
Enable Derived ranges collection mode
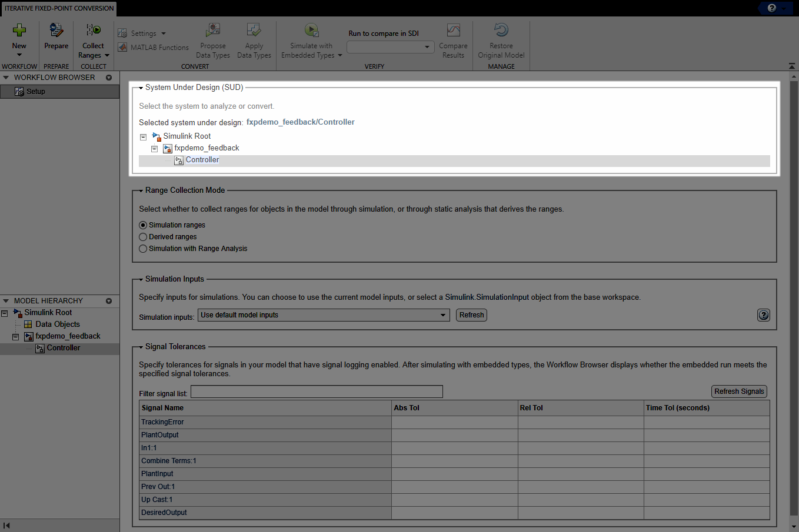pyautogui.click(x=142, y=236)
